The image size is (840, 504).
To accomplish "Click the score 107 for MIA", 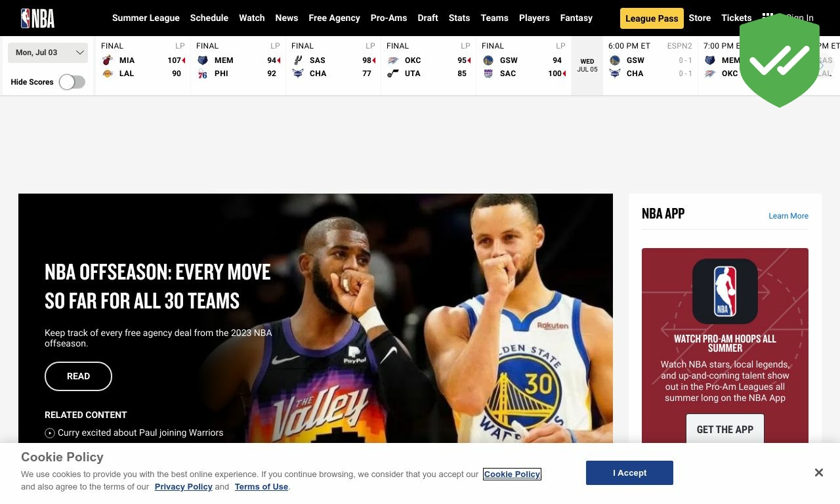I will (174, 60).
